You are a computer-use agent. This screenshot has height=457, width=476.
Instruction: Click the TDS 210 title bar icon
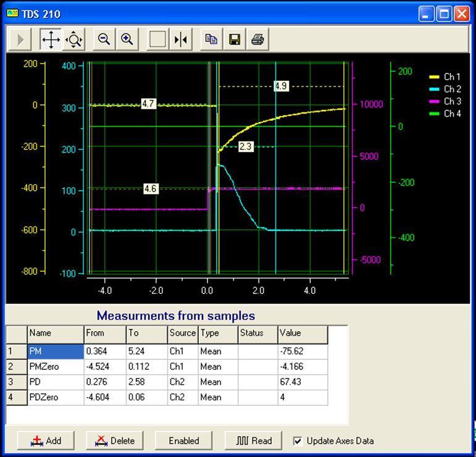point(12,14)
